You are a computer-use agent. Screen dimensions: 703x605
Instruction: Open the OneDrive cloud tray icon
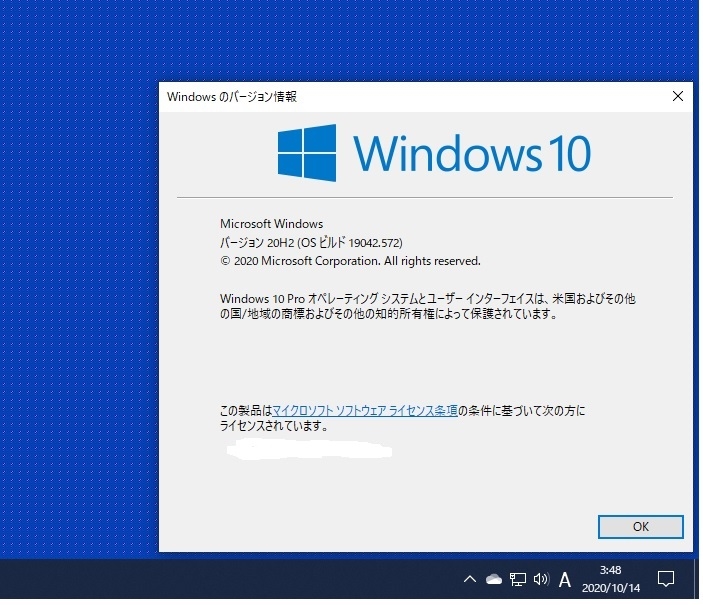(x=494, y=579)
